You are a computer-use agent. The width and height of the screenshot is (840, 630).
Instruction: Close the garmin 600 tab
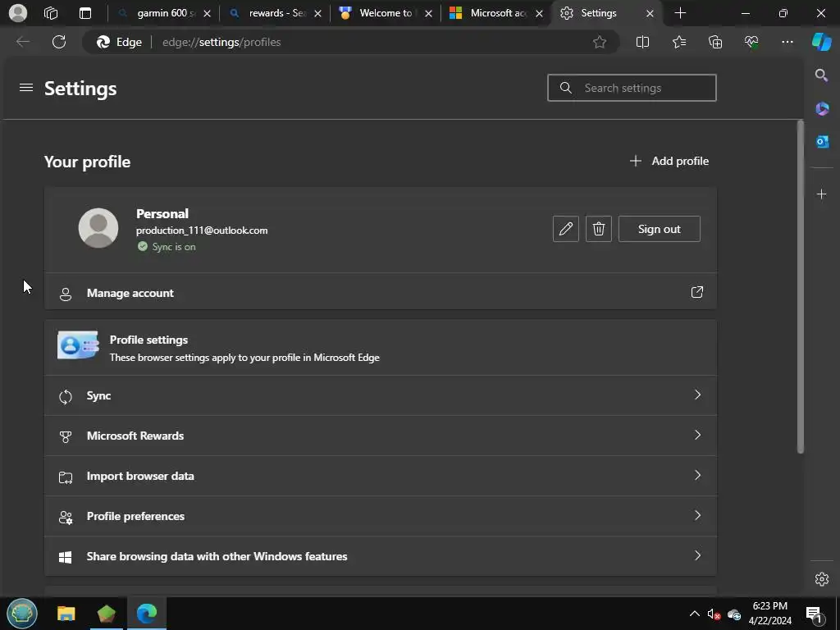point(208,13)
